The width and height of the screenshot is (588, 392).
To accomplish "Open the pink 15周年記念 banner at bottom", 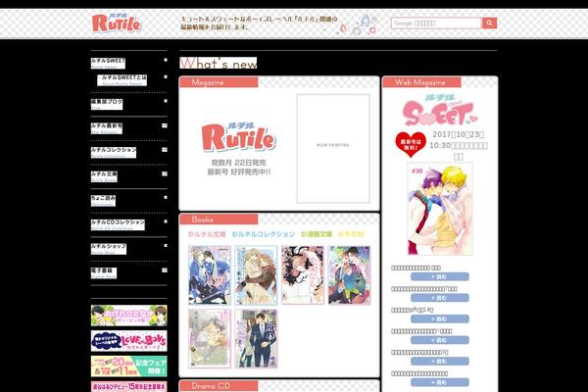I will coord(128,387).
